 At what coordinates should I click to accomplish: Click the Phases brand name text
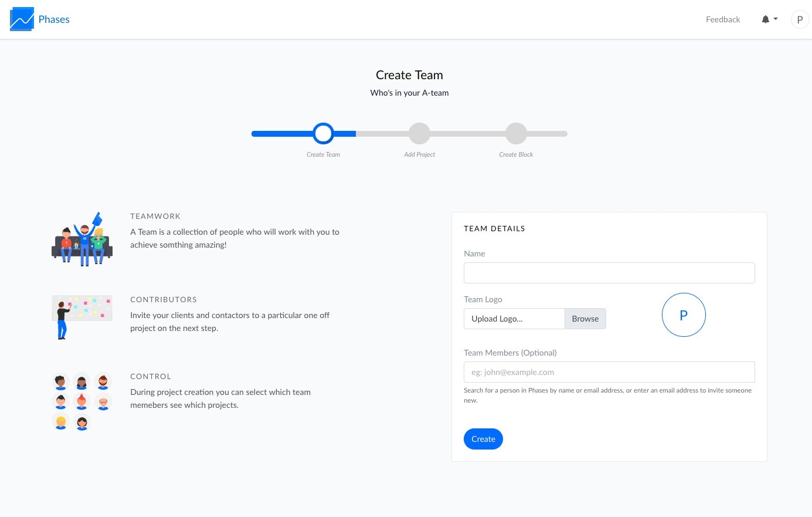point(54,19)
